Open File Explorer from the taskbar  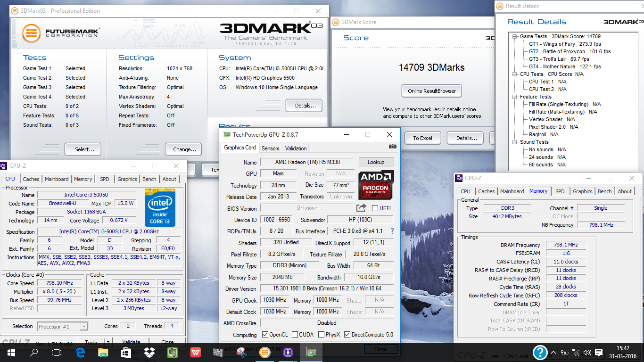103,352
